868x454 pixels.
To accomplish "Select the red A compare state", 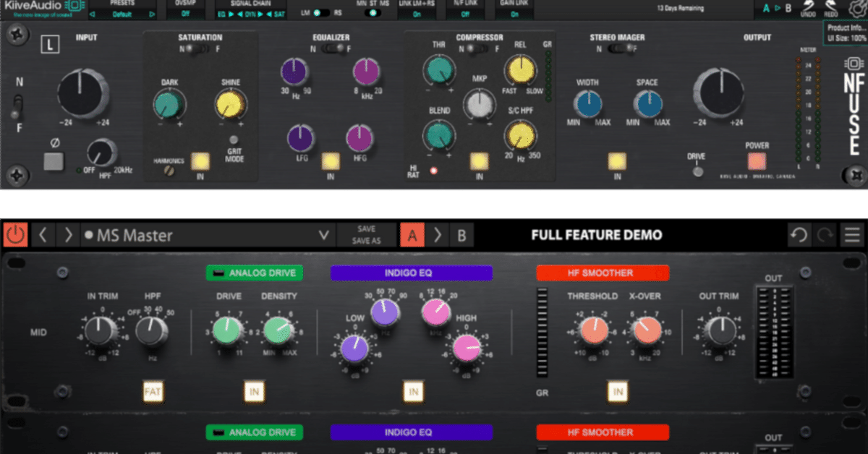I will tap(412, 235).
